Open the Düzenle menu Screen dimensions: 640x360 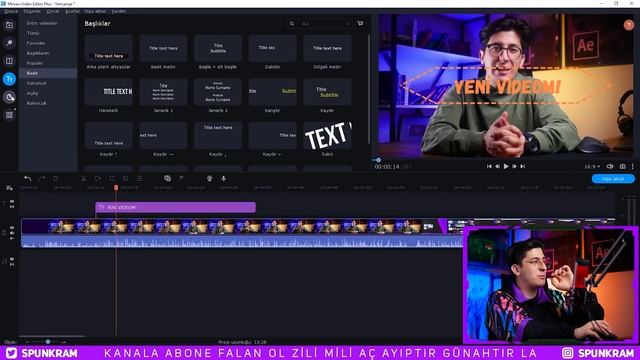pyautogui.click(x=32, y=11)
